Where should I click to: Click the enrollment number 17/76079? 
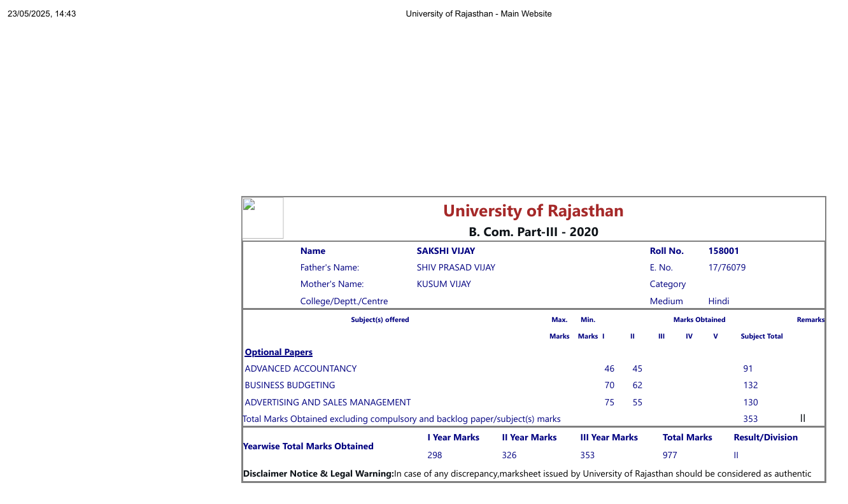(726, 267)
